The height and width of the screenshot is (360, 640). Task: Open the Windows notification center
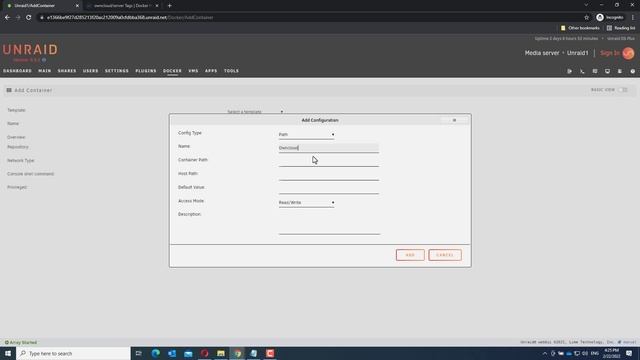click(629, 353)
